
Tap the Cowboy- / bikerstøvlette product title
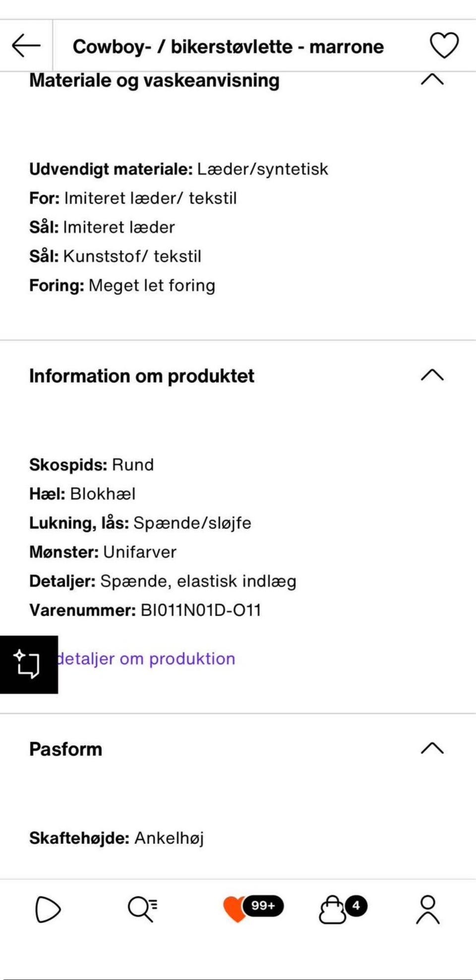click(x=228, y=47)
